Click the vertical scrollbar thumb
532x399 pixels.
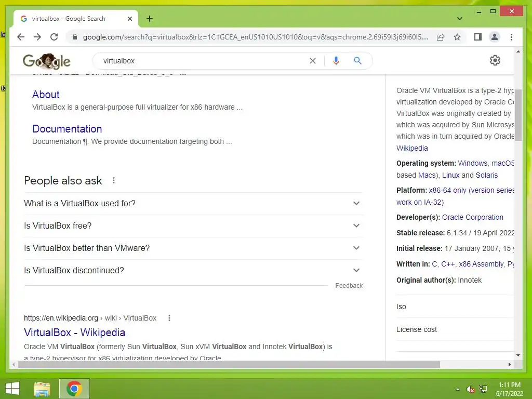click(518, 115)
